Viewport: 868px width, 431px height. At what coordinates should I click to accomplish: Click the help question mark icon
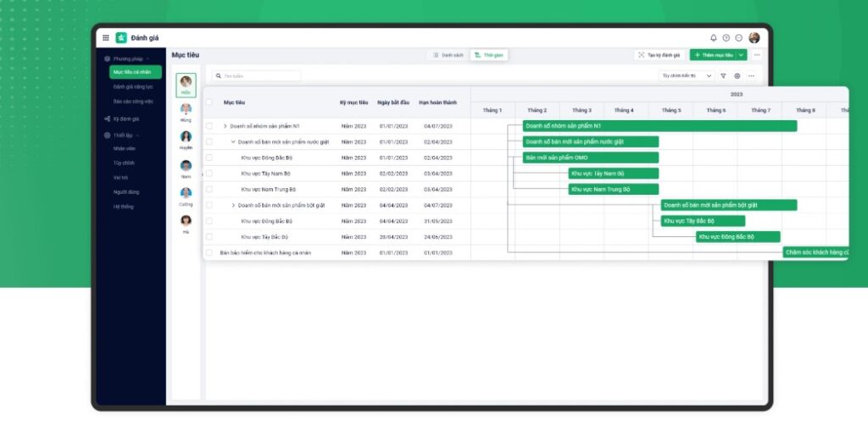click(726, 38)
